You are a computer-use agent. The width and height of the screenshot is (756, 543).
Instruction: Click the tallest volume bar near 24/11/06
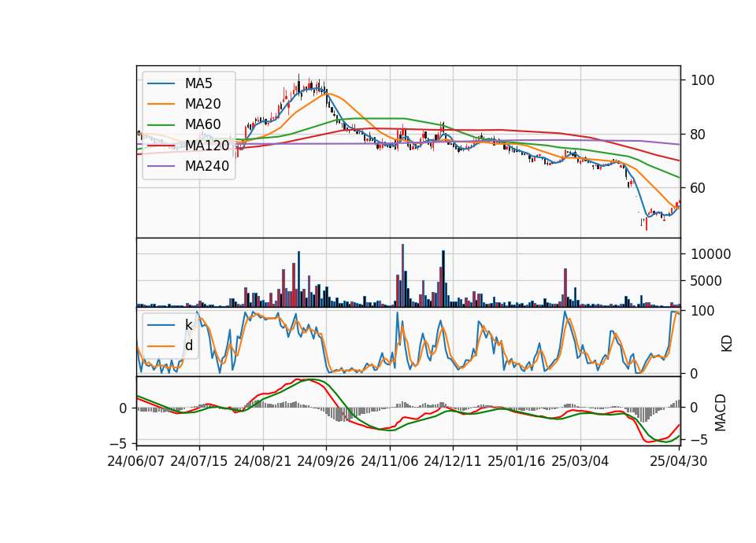pyautogui.click(x=402, y=275)
